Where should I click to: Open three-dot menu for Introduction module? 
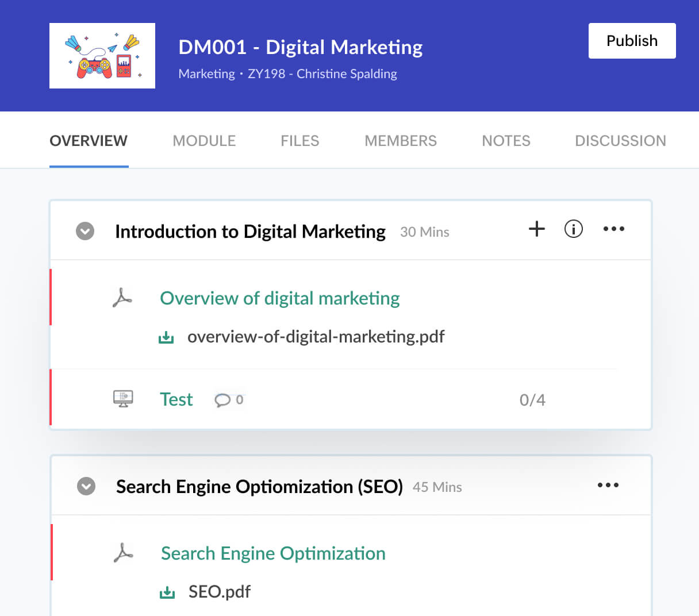click(x=613, y=229)
